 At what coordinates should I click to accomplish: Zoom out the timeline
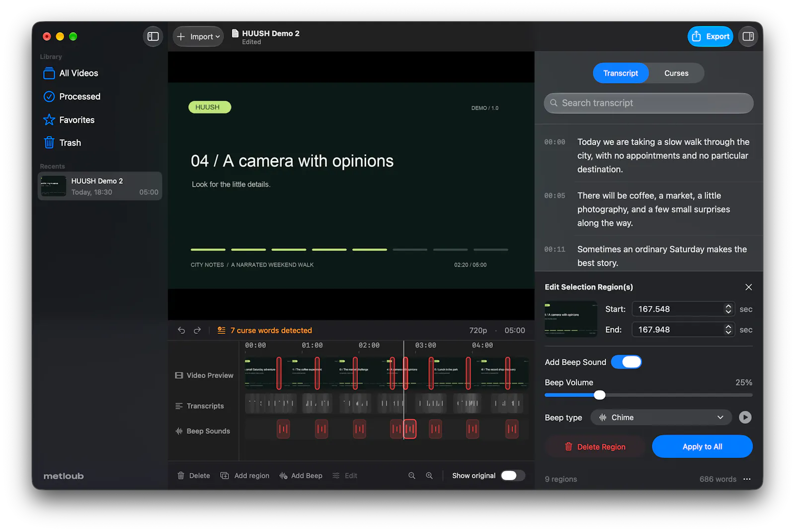coord(412,475)
